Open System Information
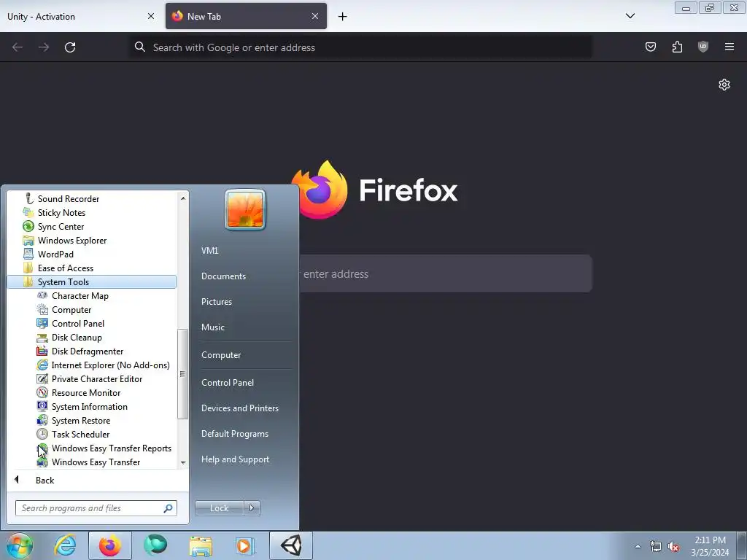The width and height of the screenshot is (747, 560). (x=90, y=406)
